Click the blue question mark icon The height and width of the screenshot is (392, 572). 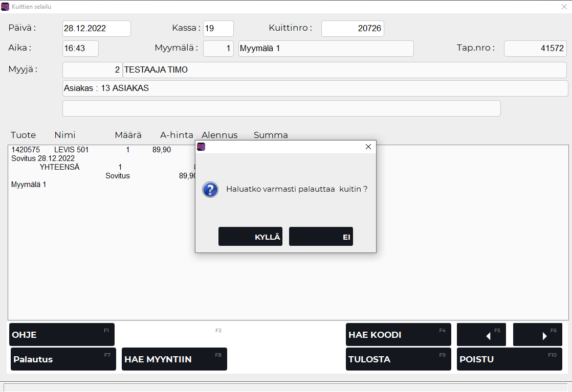210,189
